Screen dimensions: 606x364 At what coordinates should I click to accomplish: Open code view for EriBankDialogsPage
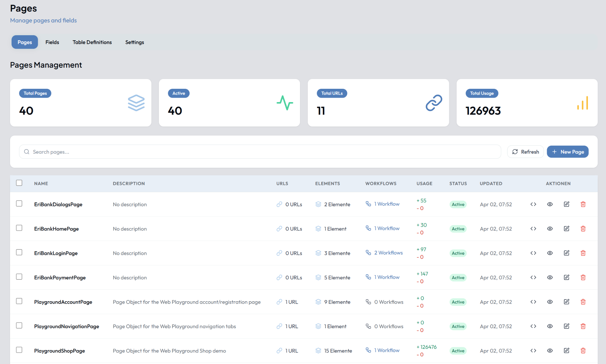[533, 204]
